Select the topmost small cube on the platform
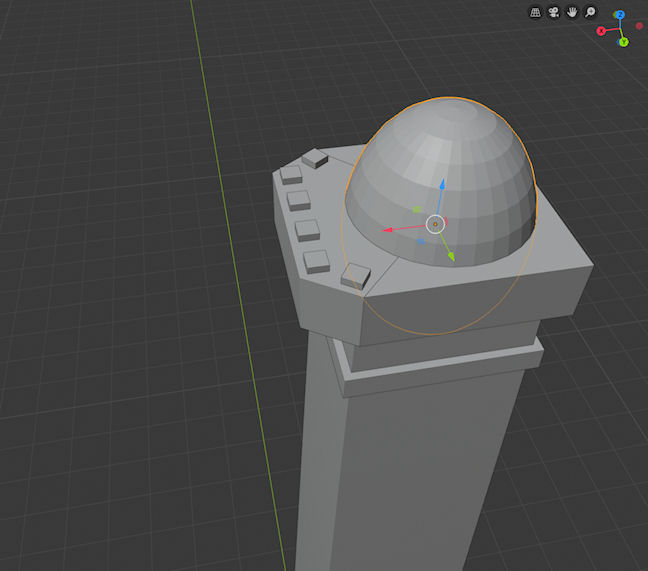This screenshot has width=648, height=571. coord(315,157)
